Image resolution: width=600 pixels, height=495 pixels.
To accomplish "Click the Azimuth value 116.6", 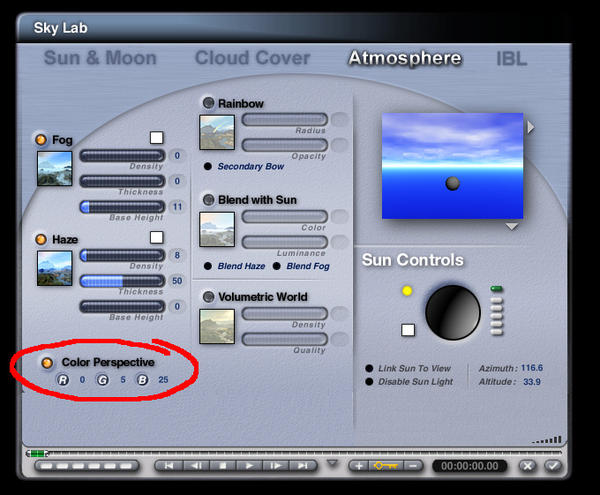I will coord(532,368).
